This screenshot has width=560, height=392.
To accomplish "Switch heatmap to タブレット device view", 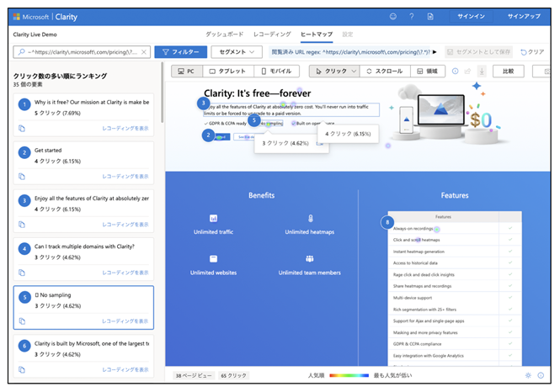I will click(228, 71).
